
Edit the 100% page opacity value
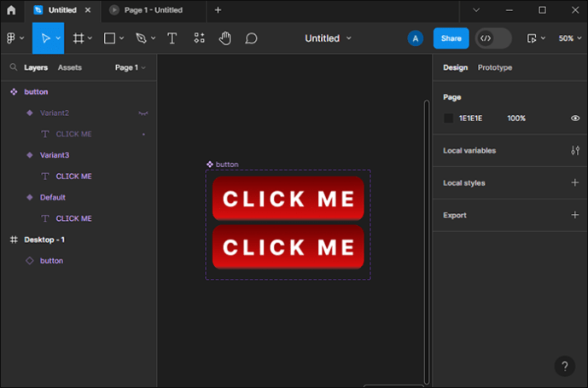[516, 118]
